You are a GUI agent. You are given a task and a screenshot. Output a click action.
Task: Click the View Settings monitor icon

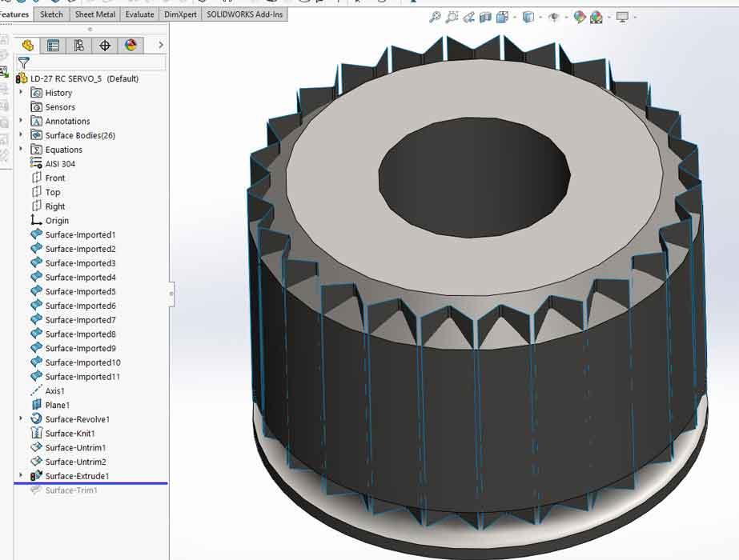(622, 18)
